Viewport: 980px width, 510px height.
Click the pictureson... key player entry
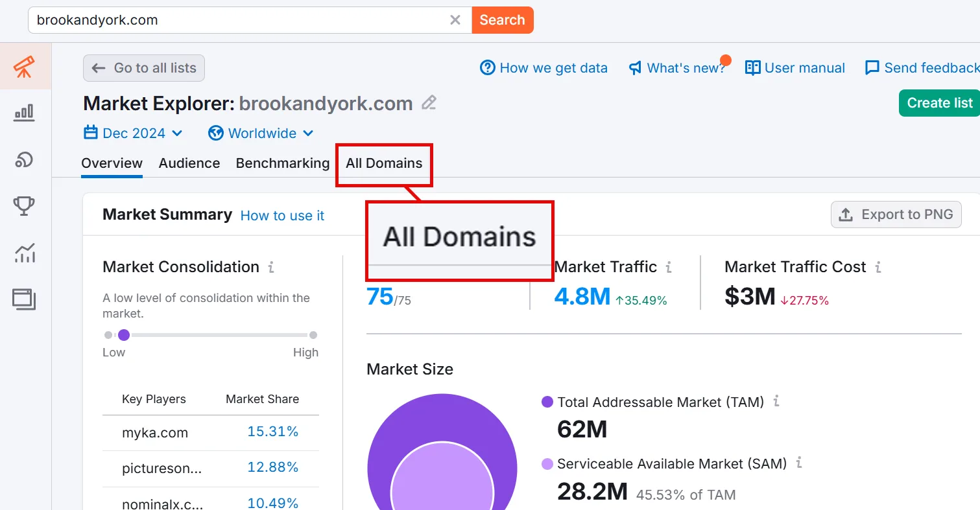(162, 469)
